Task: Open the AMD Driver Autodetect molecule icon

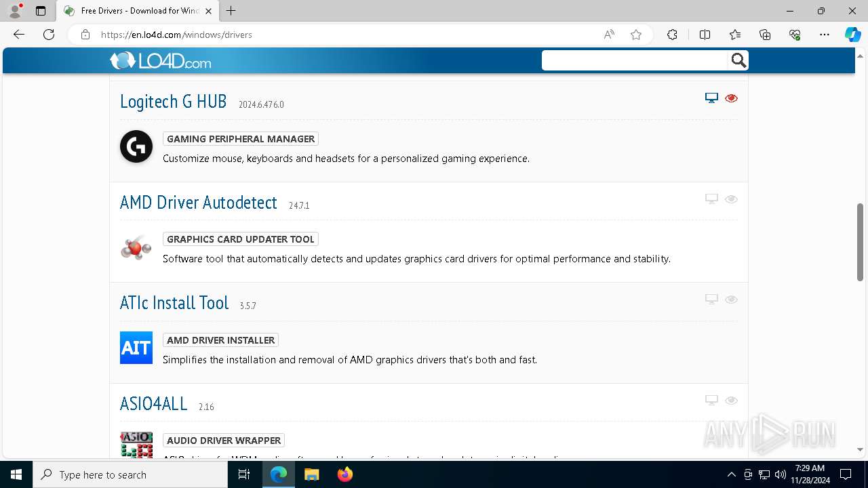Action: click(x=136, y=247)
